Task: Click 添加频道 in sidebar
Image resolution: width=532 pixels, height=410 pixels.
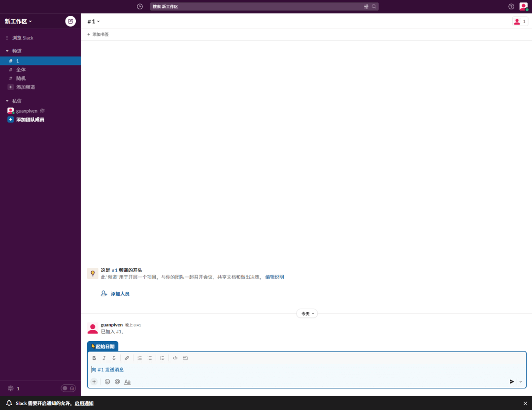Action: click(x=40, y=87)
